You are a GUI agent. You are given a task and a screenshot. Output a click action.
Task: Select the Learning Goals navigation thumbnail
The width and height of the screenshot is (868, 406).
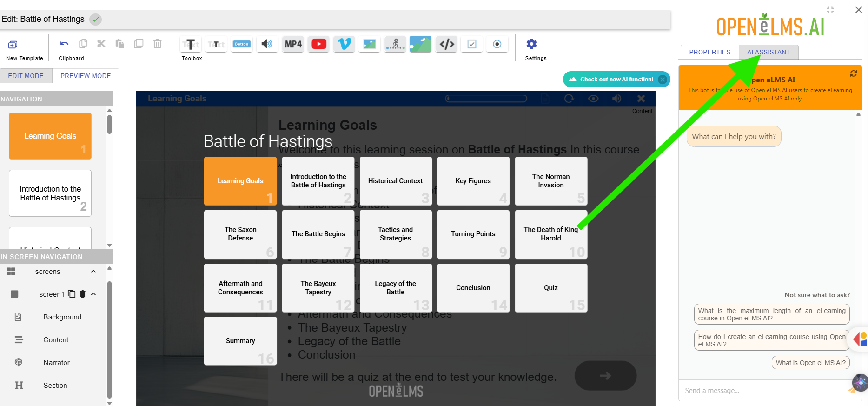click(x=50, y=136)
